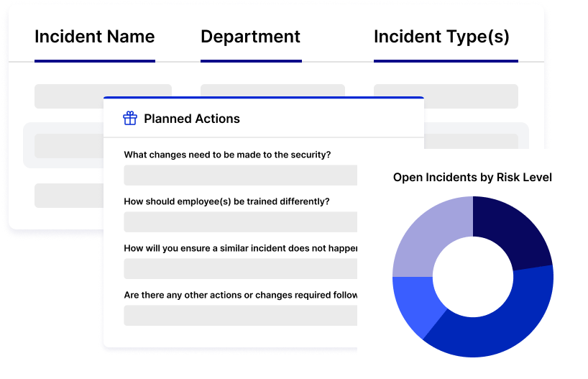Click the other actions or changes answer field
This screenshot has width=588, height=379.
(240, 316)
